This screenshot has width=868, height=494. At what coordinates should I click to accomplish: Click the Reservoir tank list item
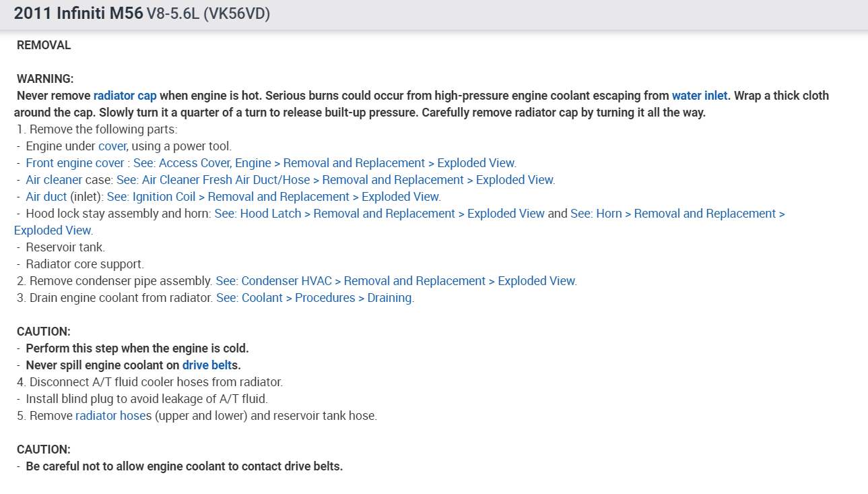point(65,247)
